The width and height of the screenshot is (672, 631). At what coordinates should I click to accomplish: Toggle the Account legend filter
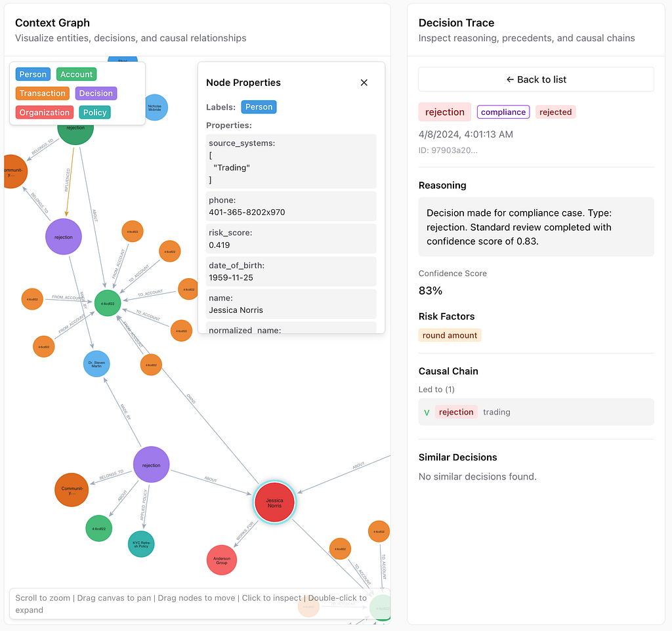76,74
